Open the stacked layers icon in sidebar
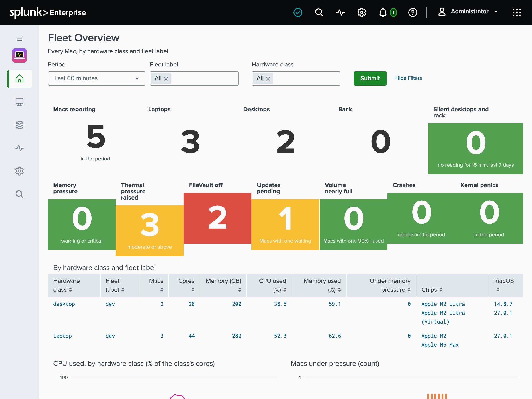Viewport: 532px width, 399px height. click(x=20, y=125)
